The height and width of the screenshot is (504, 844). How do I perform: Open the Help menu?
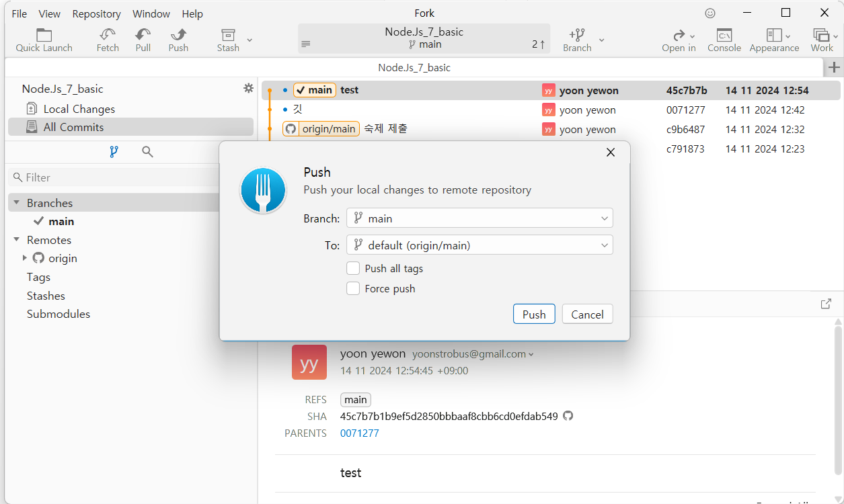pos(192,13)
